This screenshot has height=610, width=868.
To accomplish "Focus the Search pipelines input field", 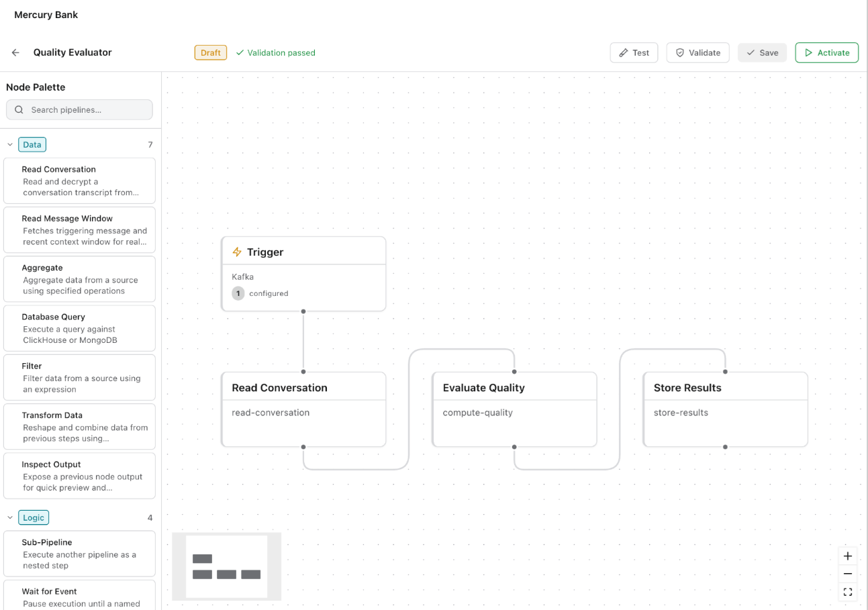I will pyautogui.click(x=79, y=109).
